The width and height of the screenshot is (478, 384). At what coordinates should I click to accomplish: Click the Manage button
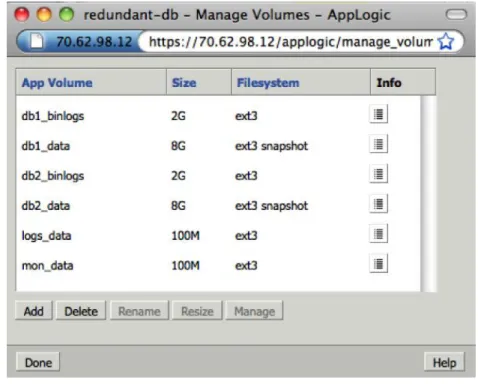click(254, 311)
